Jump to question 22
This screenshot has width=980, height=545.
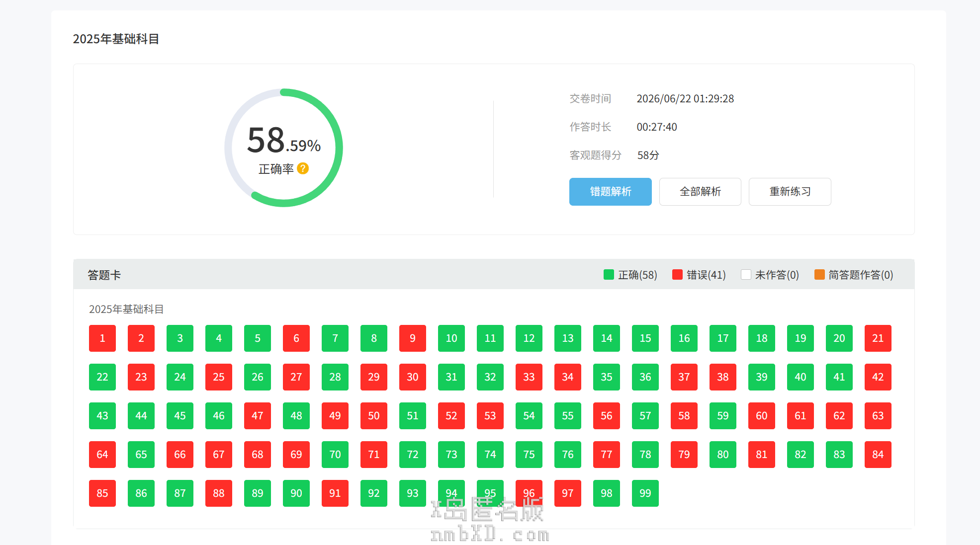tap(102, 377)
